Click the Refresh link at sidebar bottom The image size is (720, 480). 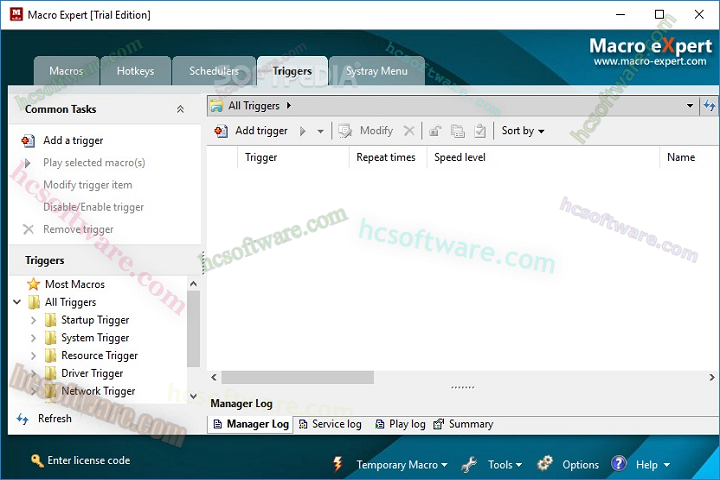pyautogui.click(x=45, y=418)
